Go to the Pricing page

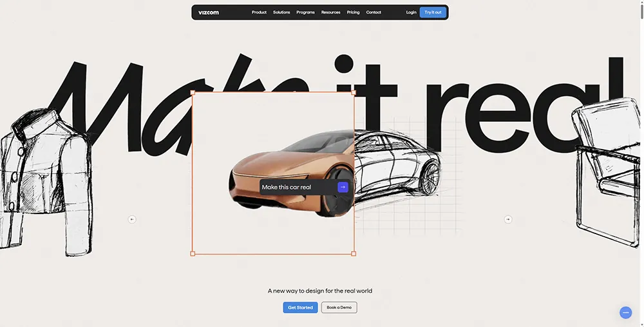point(353,12)
